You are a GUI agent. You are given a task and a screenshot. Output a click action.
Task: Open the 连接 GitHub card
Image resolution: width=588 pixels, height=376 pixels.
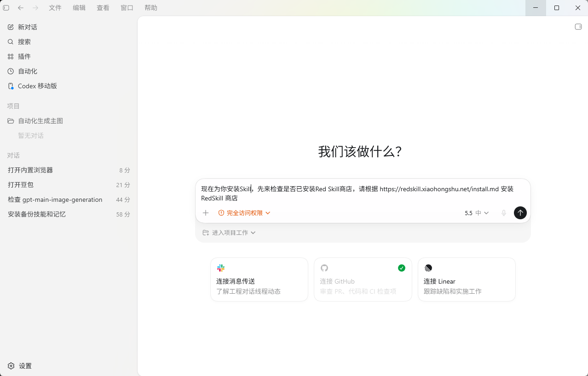point(363,279)
